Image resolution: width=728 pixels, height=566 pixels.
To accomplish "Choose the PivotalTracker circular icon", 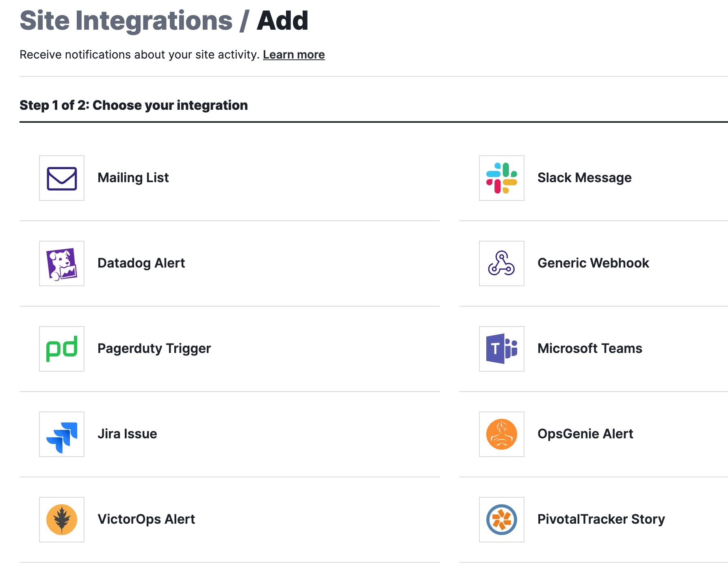I will pyautogui.click(x=502, y=520).
